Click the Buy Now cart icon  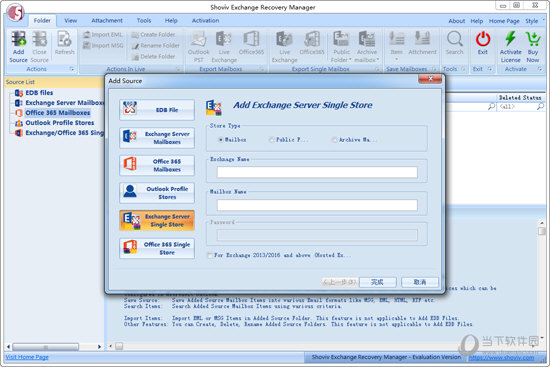pyautogui.click(x=532, y=46)
